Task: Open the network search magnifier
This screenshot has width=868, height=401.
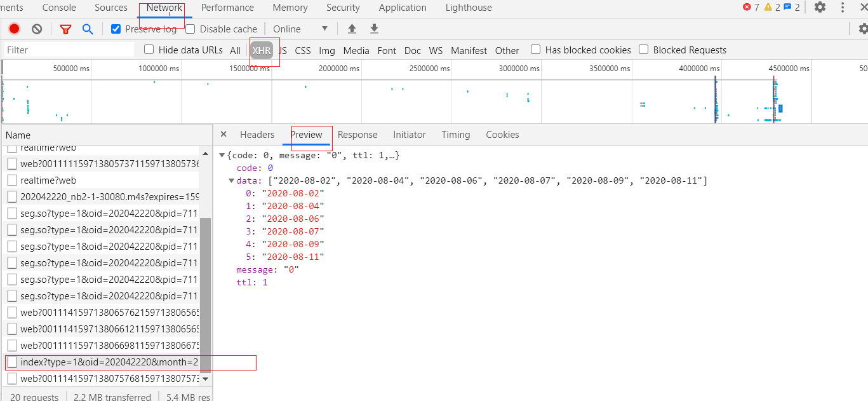Action: [x=88, y=29]
